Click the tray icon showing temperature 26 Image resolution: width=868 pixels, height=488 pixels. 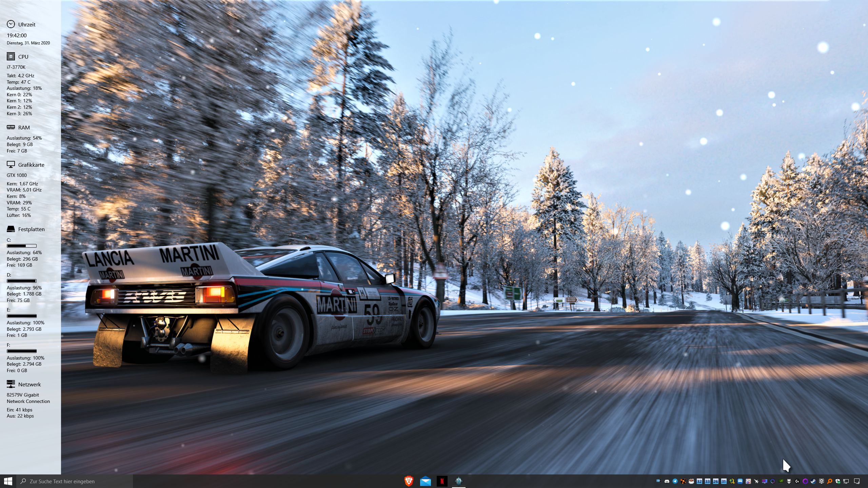point(716,481)
